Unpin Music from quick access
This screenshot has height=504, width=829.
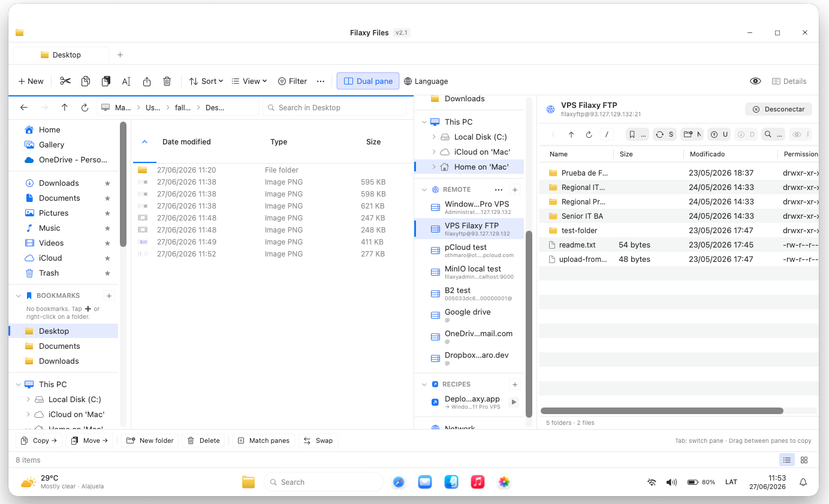coord(107,228)
